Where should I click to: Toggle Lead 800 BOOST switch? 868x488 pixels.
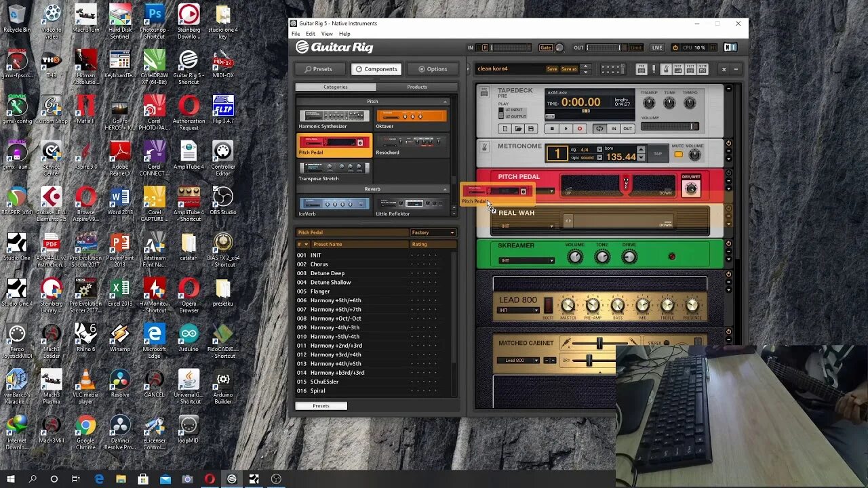click(549, 305)
